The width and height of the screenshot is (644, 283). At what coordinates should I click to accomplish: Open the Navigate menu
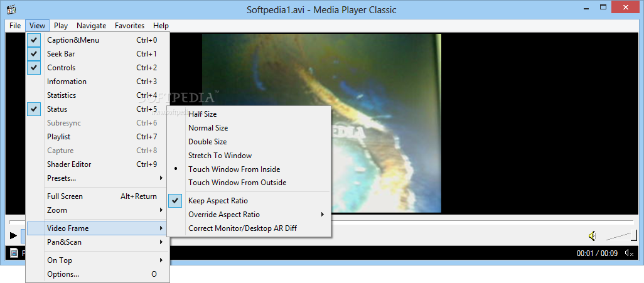pos(91,26)
